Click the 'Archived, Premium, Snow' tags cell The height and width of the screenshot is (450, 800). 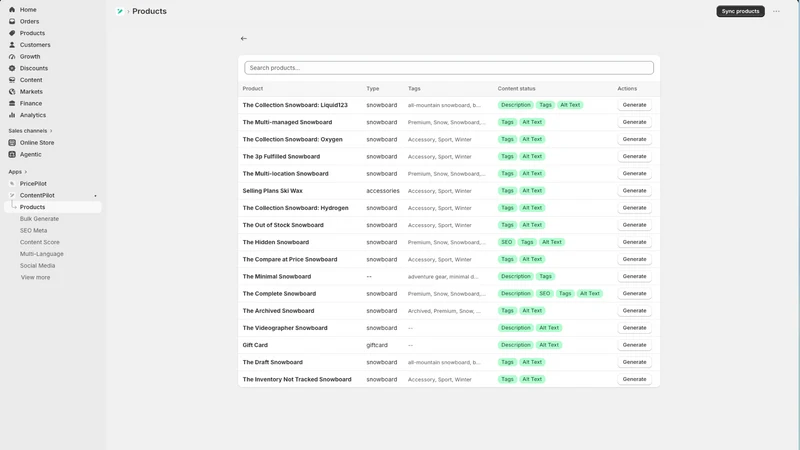[x=444, y=311]
